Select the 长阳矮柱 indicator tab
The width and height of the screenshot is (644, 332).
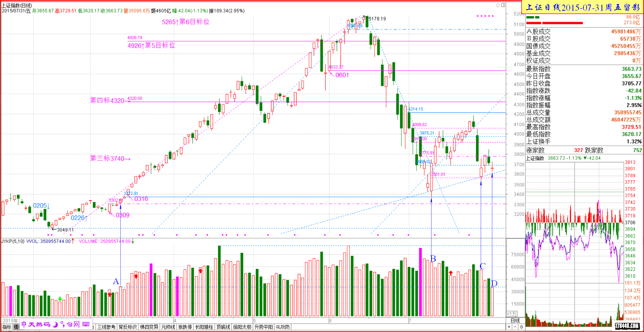pyautogui.click(x=204, y=327)
